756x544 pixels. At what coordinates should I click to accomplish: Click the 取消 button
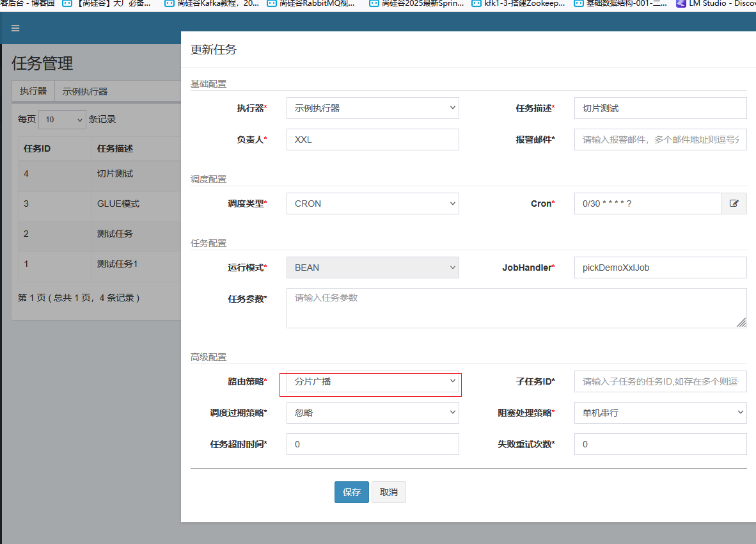click(389, 492)
